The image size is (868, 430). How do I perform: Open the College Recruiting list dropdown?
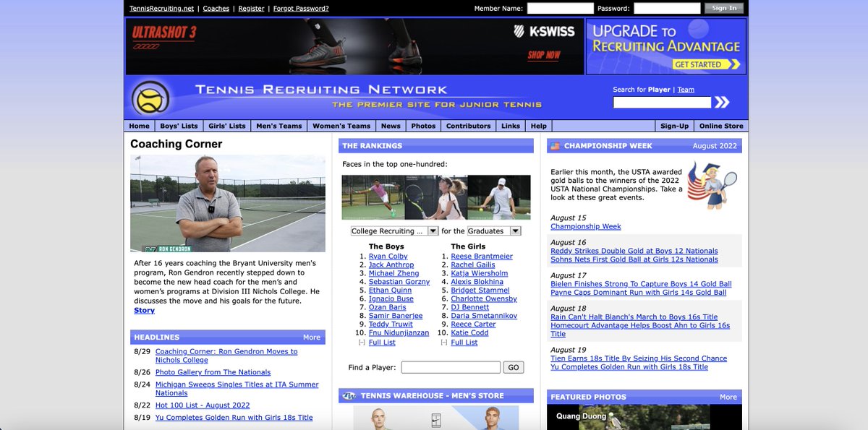[394, 231]
